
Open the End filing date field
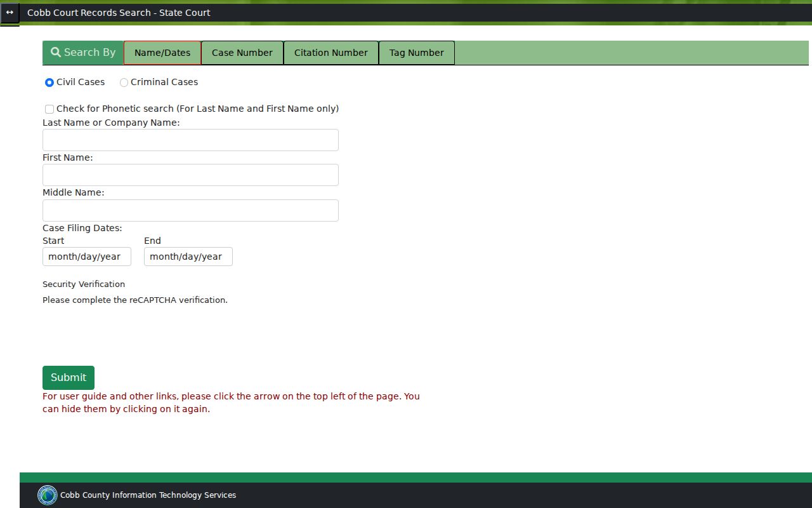click(188, 257)
